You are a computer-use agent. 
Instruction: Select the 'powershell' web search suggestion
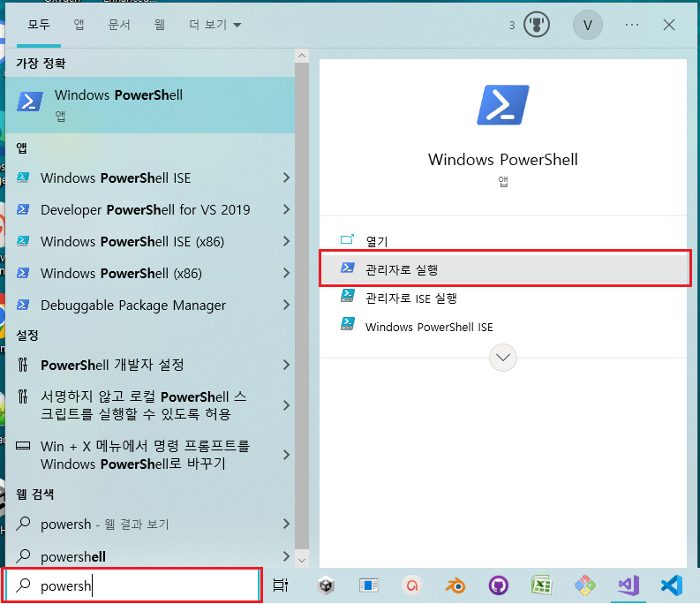(150, 556)
